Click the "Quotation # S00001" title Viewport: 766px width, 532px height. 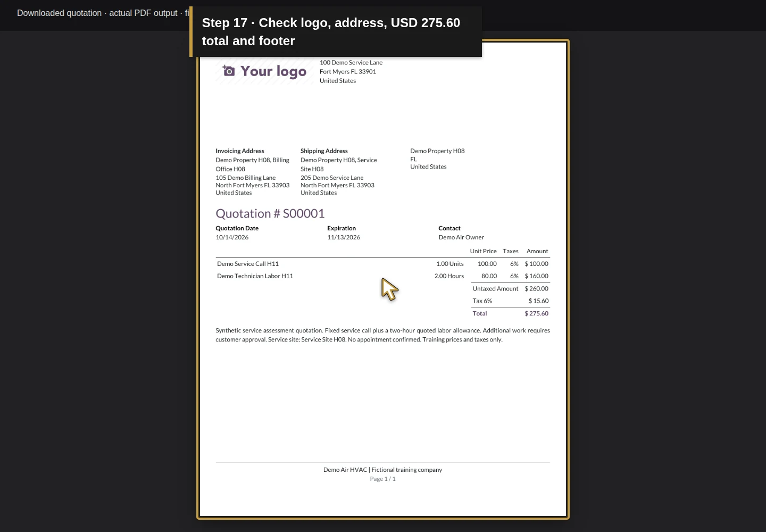270,213
